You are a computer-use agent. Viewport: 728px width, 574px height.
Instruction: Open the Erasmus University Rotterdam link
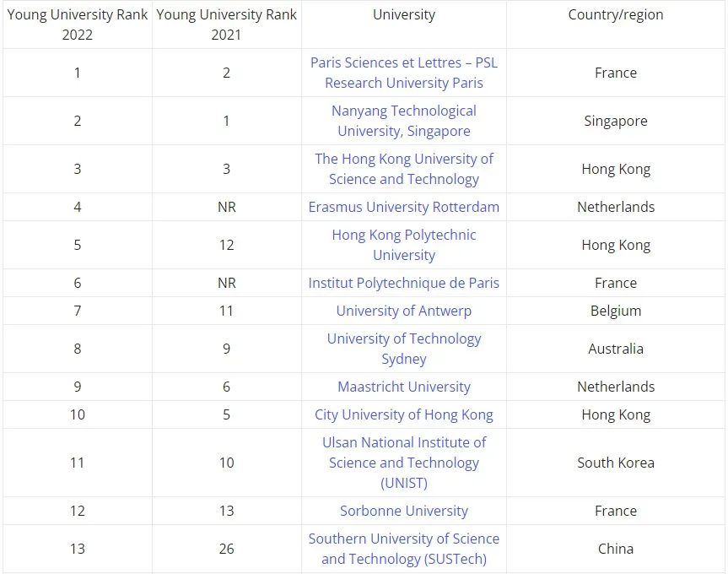403,207
